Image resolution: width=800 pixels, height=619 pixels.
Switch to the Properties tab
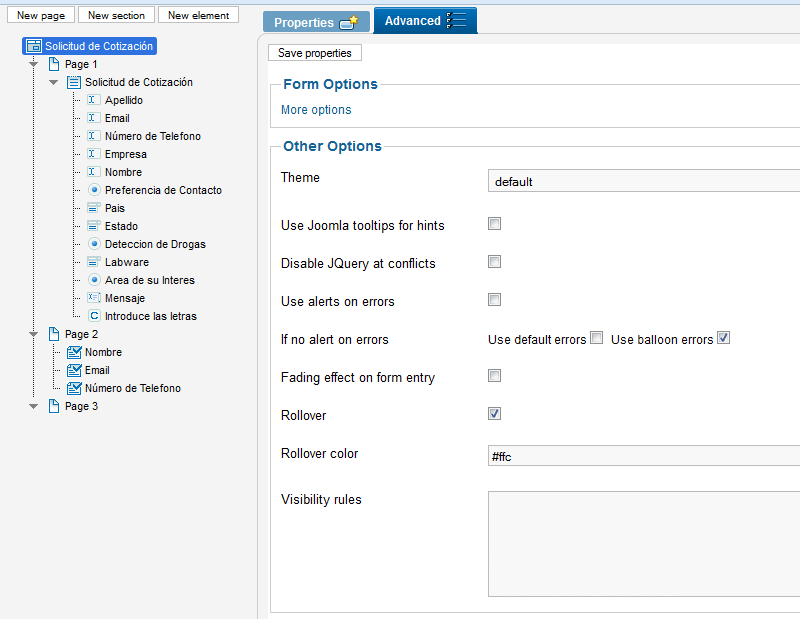pyautogui.click(x=316, y=22)
